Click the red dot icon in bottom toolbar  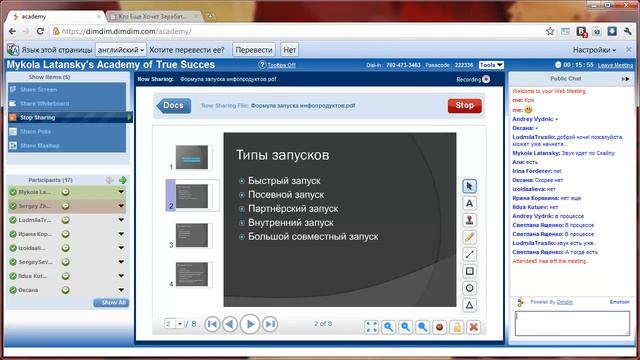(x=440, y=327)
